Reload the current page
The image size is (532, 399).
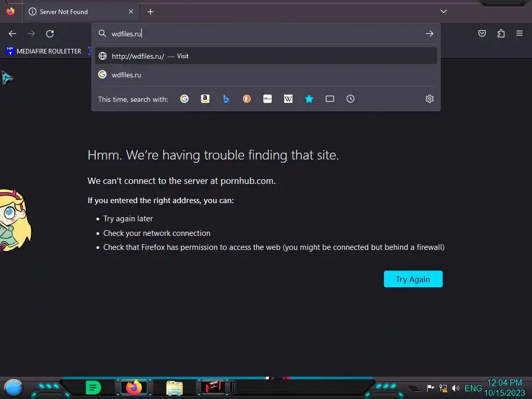(x=50, y=34)
